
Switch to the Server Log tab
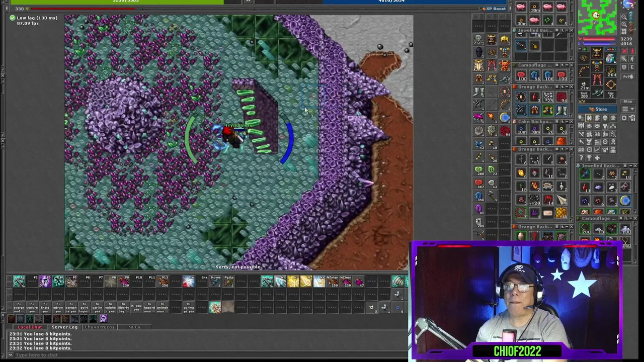[64, 327]
